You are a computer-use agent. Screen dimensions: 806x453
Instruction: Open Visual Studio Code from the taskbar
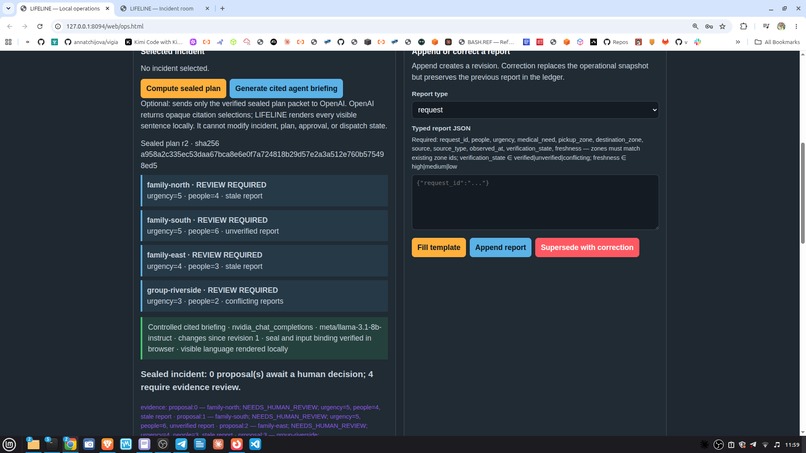tap(255, 444)
